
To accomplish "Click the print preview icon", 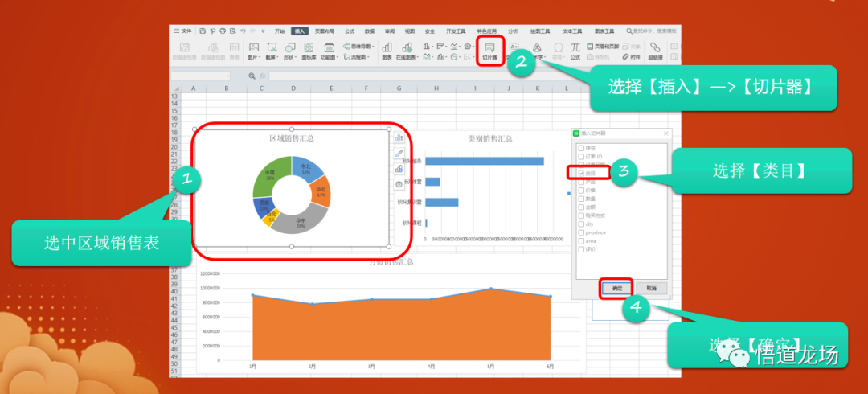I will 232,31.
